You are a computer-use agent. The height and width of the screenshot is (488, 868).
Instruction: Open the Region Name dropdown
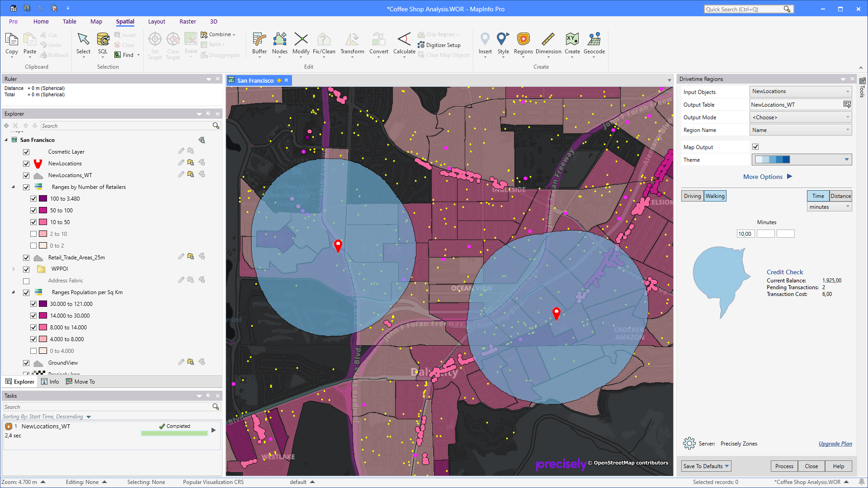click(x=847, y=130)
